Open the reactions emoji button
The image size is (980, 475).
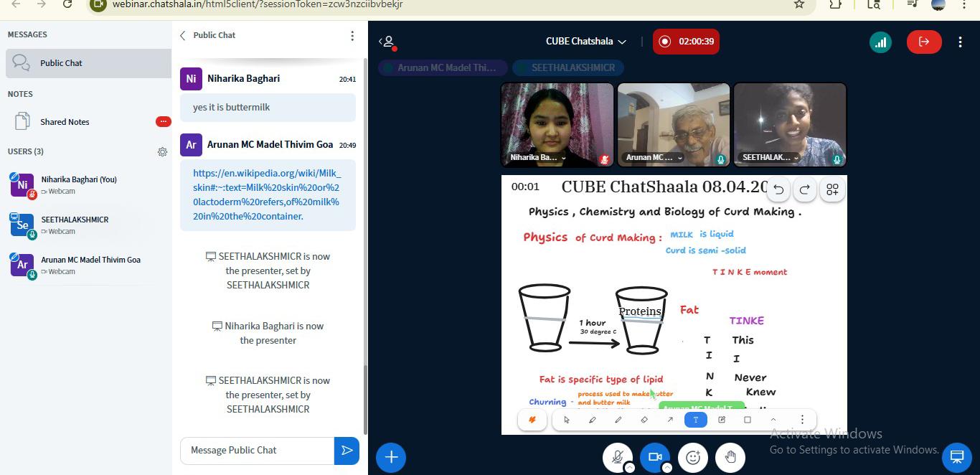pos(692,457)
